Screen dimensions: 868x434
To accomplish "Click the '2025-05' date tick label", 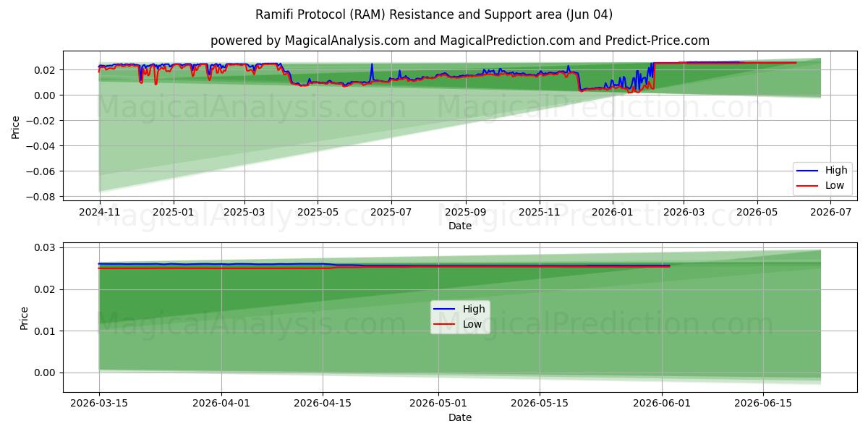I will pyautogui.click(x=318, y=212).
